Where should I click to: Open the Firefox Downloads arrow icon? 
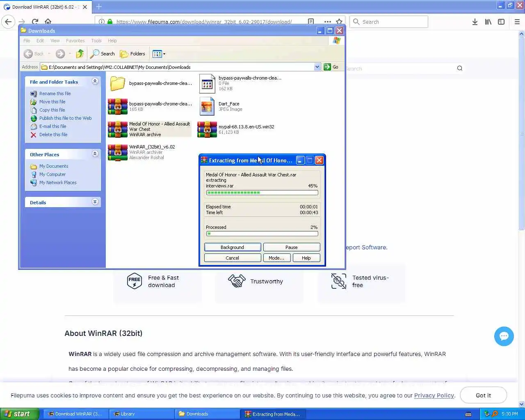click(475, 22)
